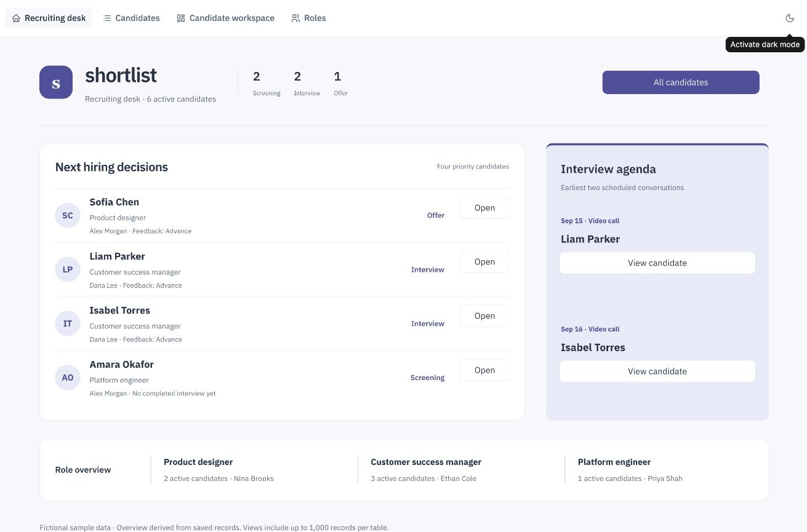Image resolution: width=807 pixels, height=532 pixels.
Task: Select the Amara Okafor name
Action: pos(122,364)
